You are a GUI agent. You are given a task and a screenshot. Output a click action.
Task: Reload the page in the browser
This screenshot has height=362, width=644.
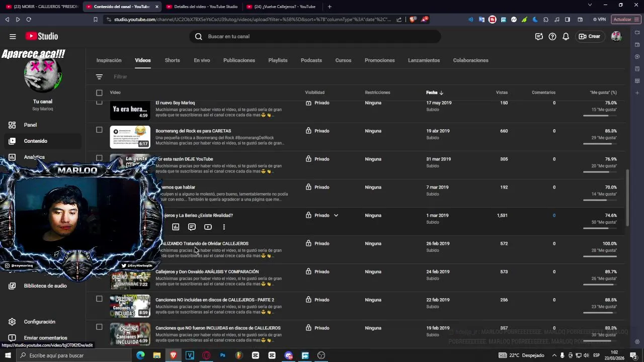29,20
